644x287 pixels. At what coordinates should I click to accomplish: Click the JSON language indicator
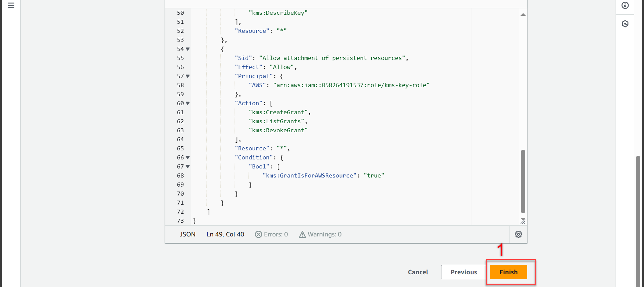pos(187,234)
